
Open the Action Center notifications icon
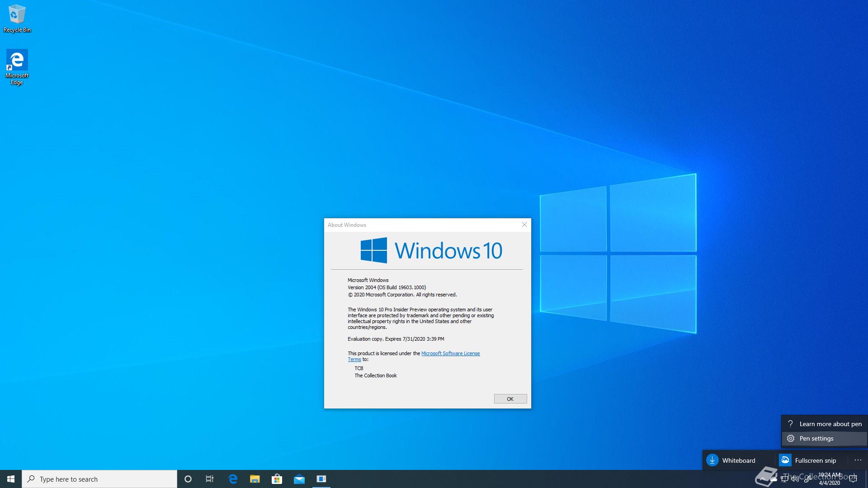(x=853, y=479)
